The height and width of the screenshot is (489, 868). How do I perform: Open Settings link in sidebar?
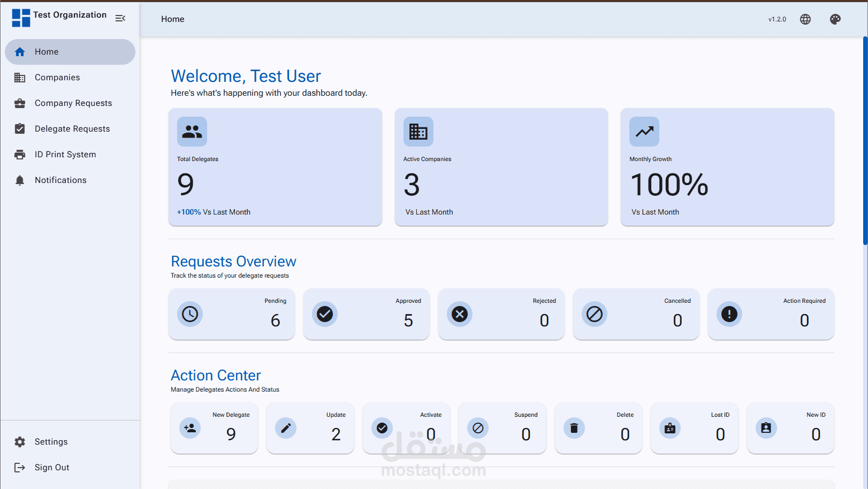[x=70, y=442]
